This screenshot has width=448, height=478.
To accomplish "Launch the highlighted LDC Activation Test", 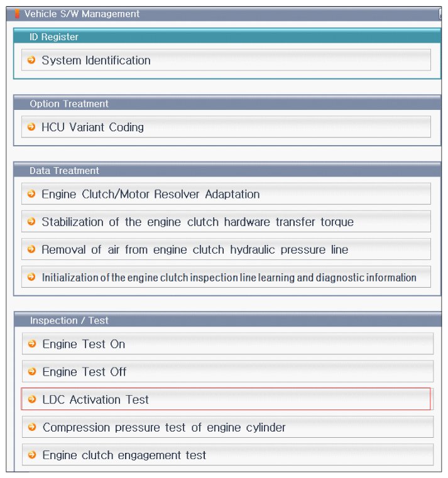I will (x=226, y=399).
